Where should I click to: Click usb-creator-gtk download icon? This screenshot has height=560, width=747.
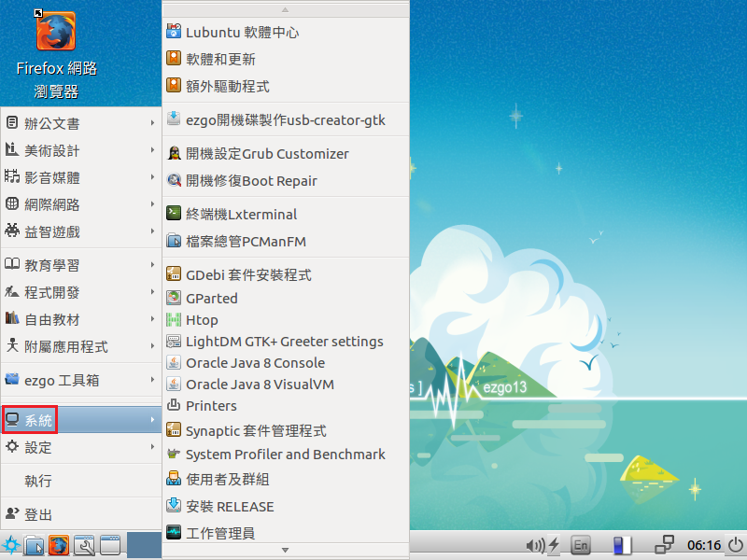pos(174,119)
